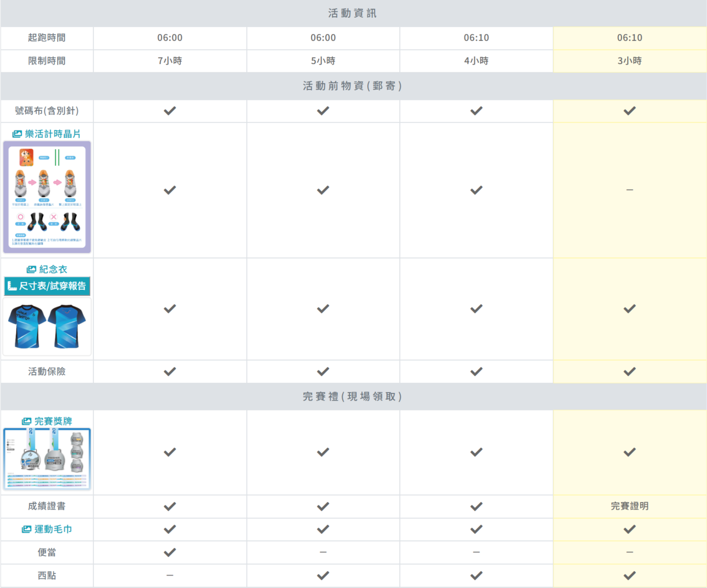
Task: Click the 活動保險 checkmark in the 5小時 column
Action: tap(323, 371)
